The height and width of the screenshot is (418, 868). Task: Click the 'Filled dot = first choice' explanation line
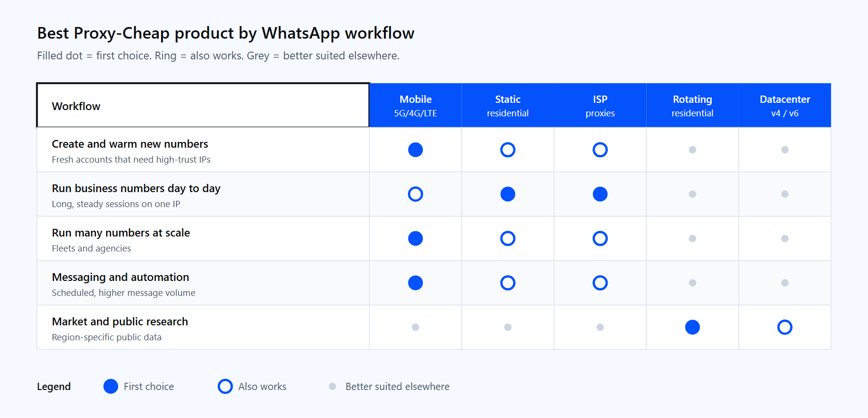(x=218, y=56)
